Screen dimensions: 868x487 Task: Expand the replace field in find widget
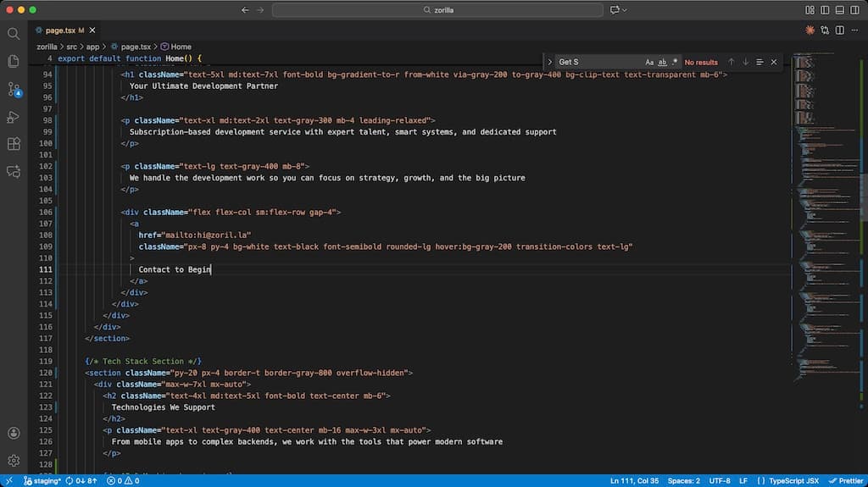(x=550, y=62)
